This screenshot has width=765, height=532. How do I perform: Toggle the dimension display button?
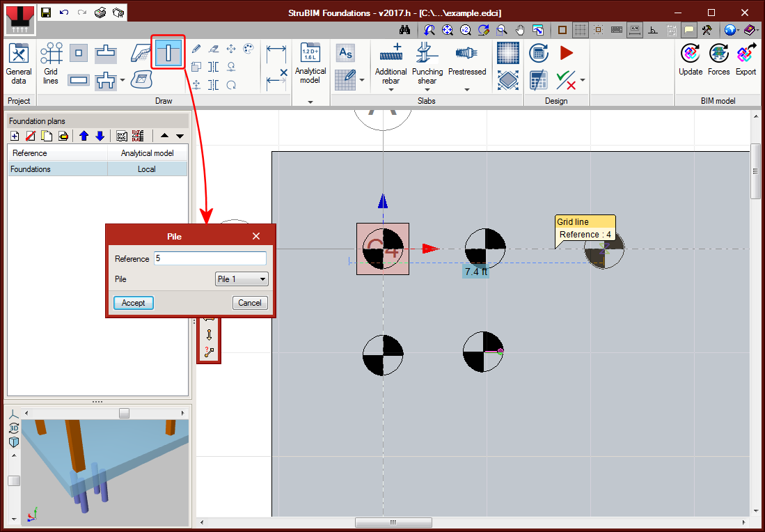tap(634, 30)
